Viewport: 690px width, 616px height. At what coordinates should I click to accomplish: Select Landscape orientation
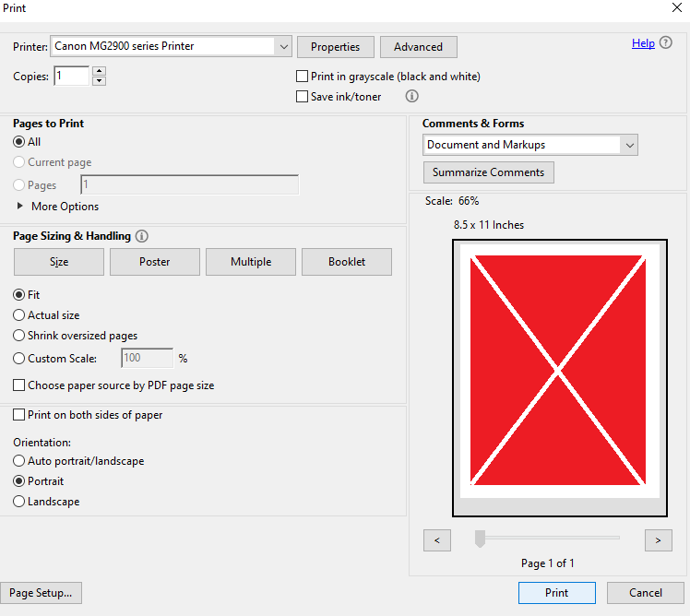pyautogui.click(x=19, y=501)
